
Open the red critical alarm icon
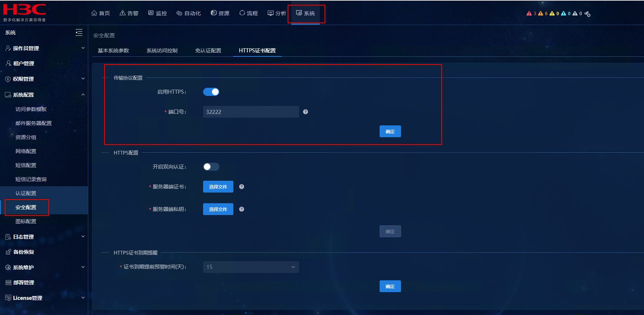(x=529, y=13)
